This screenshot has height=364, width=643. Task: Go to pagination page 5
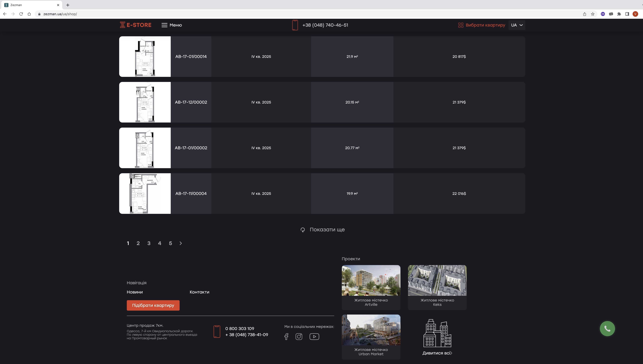coord(170,243)
